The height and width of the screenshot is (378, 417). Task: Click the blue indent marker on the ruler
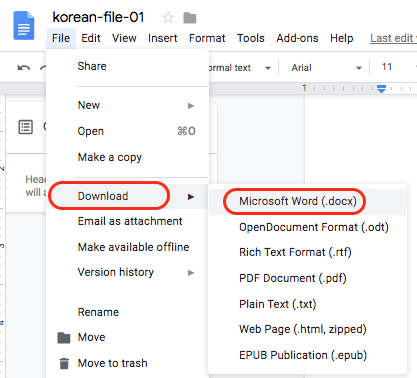pyautogui.click(x=381, y=89)
